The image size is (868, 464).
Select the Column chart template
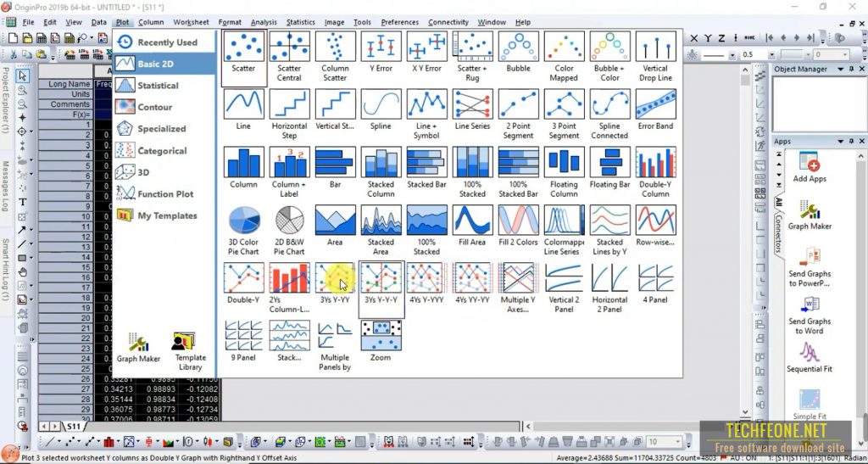(x=243, y=169)
